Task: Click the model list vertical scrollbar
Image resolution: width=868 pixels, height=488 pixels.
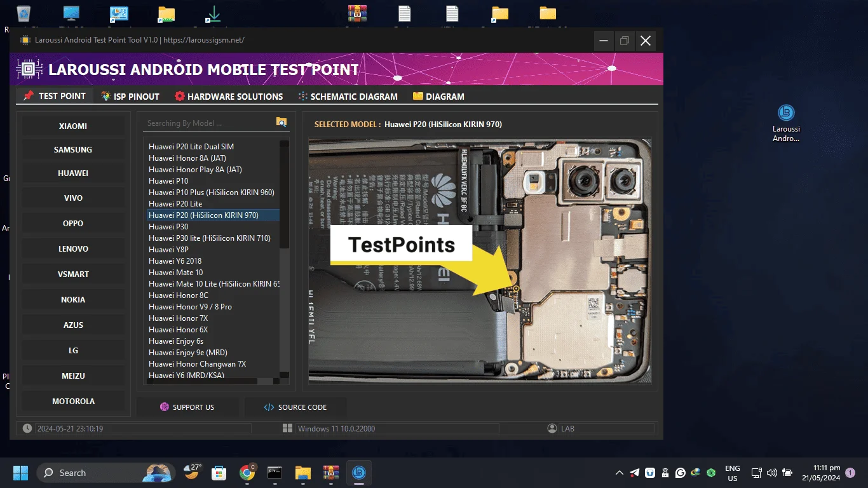Action: (285, 259)
